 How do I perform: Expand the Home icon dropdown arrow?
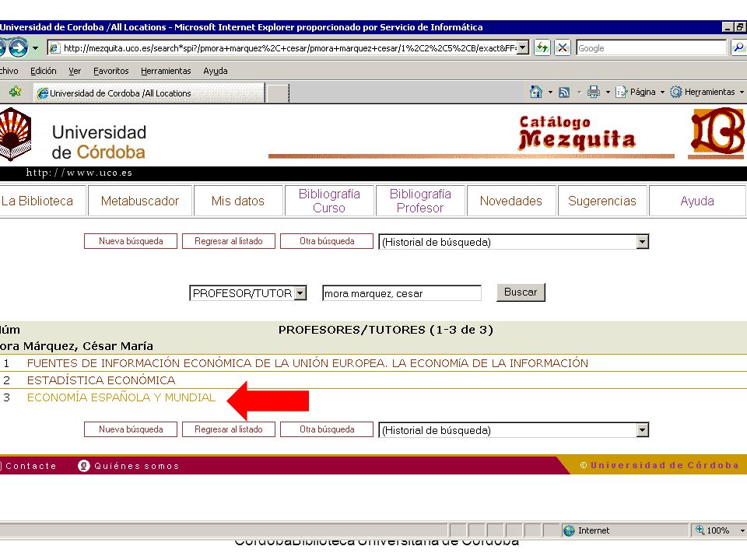[550, 92]
